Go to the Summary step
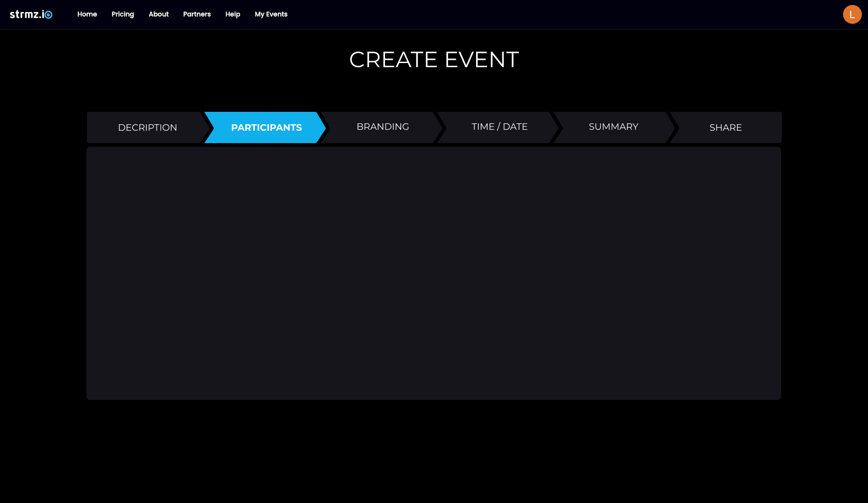The width and height of the screenshot is (868, 503). 613,127
